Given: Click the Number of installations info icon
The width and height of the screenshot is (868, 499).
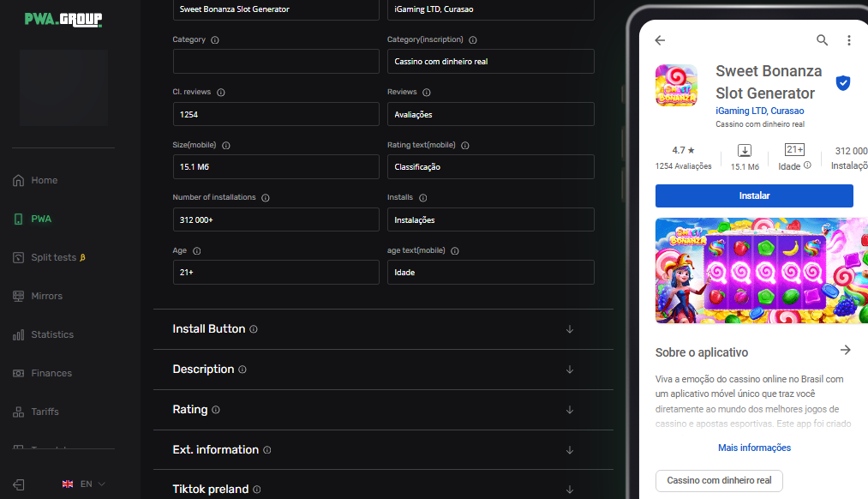Looking at the screenshot, I should (265, 198).
